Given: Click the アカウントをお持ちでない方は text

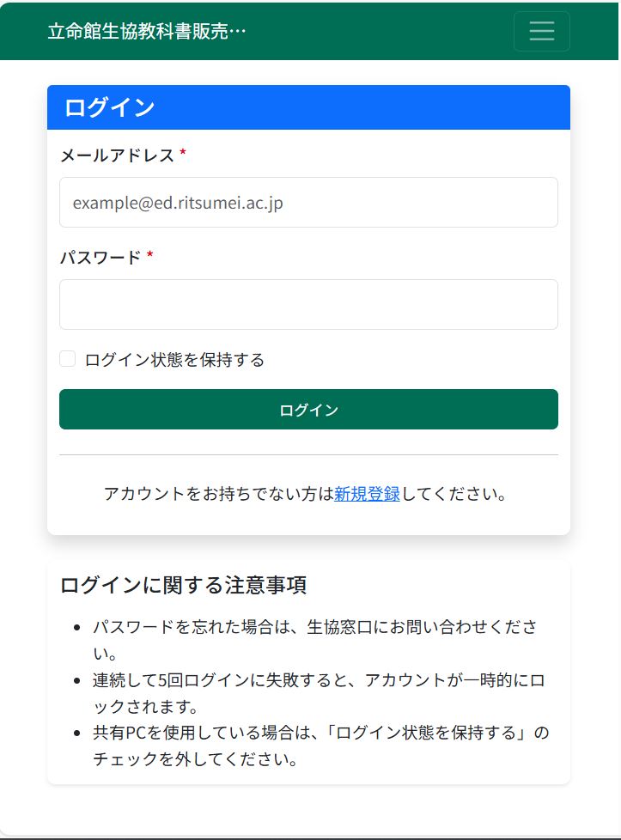Looking at the screenshot, I should 218,494.
